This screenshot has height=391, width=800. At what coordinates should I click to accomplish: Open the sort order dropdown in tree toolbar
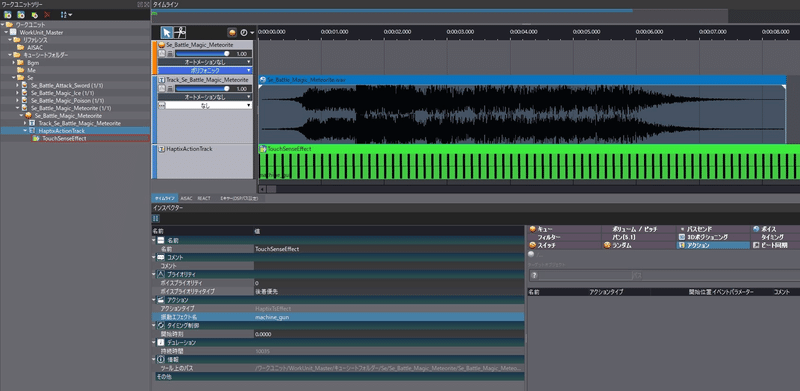point(66,15)
